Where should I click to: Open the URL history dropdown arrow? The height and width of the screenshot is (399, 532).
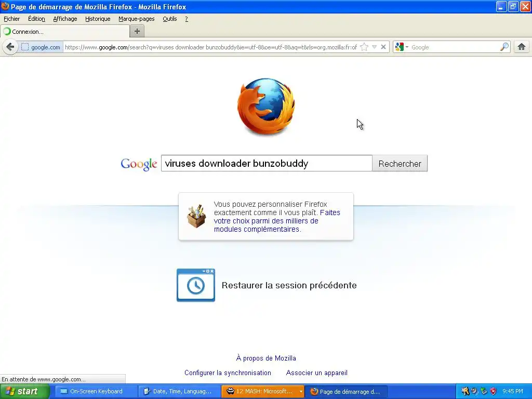coord(374,47)
